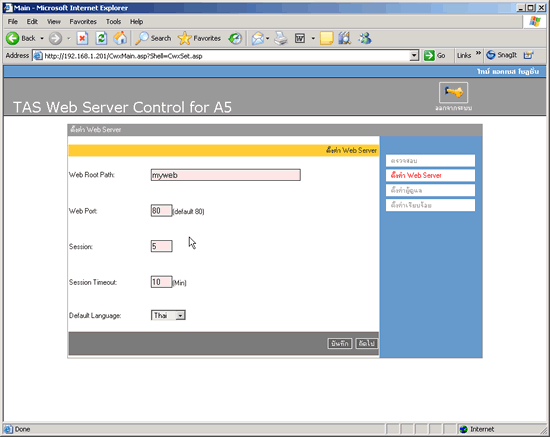550x437 pixels.
Task: Open the Help menu
Action: [x=136, y=22]
